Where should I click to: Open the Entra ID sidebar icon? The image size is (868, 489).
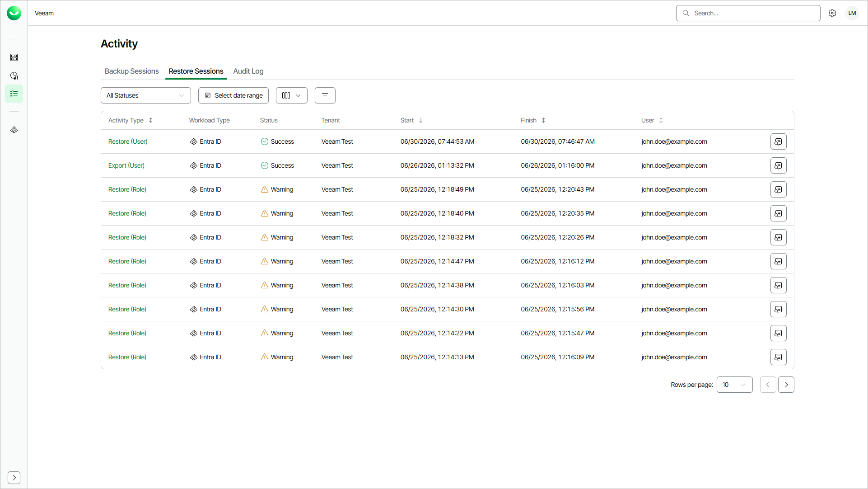tap(14, 130)
